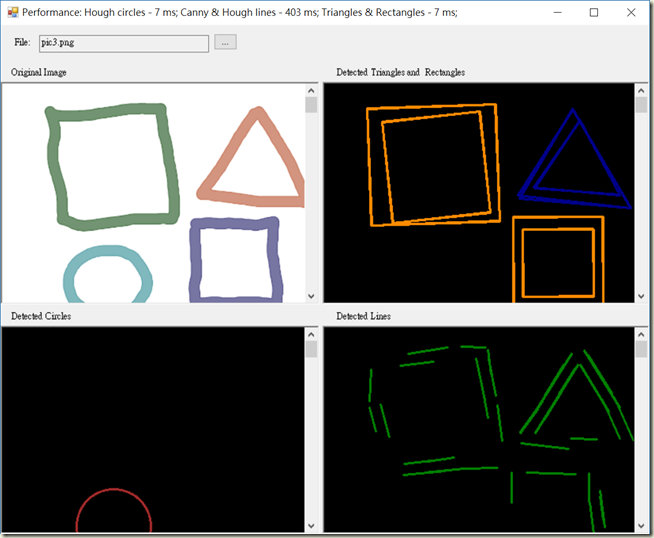Click up arrow of Detected Circles scrollbar
Image resolution: width=654 pixels, height=538 pixels.
point(311,334)
